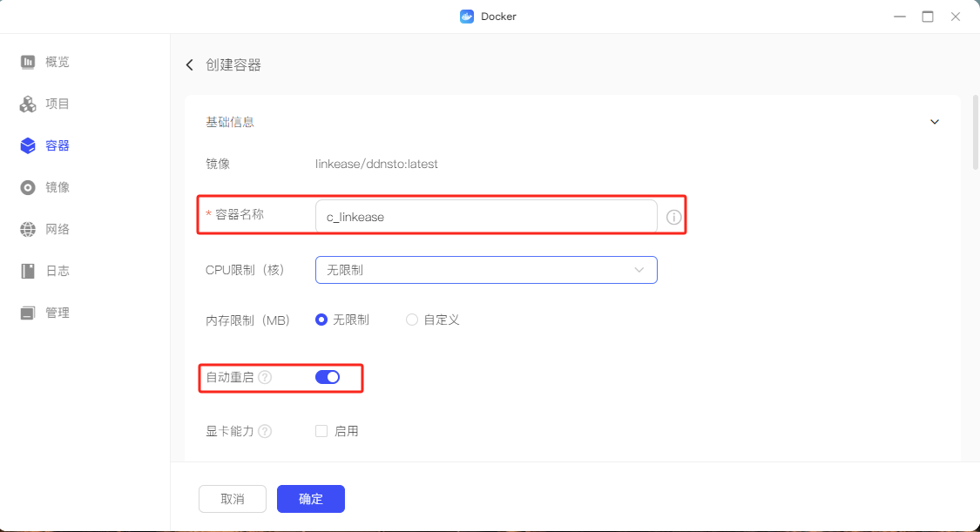Click the 项目 projects cubes icon
The width and height of the screenshot is (980, 532).
28,104
